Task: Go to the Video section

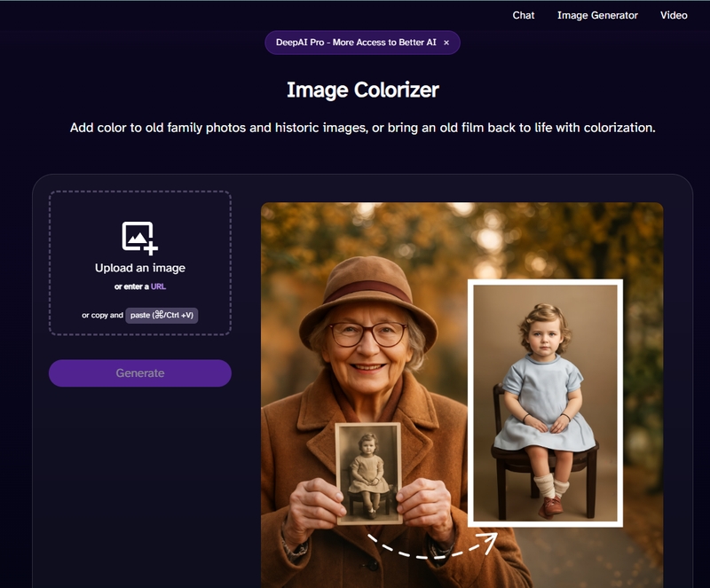Action: coord(674,15)
